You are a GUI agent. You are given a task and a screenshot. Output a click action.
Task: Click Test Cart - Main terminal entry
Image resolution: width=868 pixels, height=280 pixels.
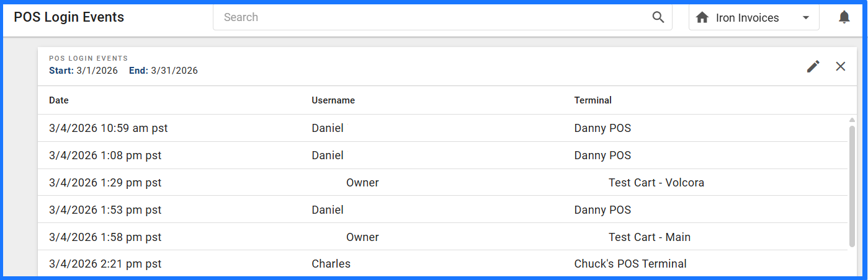pos(650,237)
